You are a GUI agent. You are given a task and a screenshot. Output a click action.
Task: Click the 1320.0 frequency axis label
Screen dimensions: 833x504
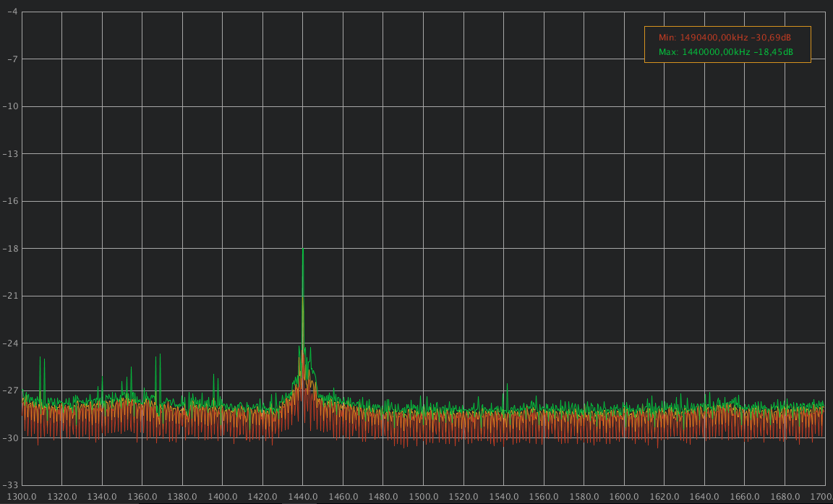(62, 497)
